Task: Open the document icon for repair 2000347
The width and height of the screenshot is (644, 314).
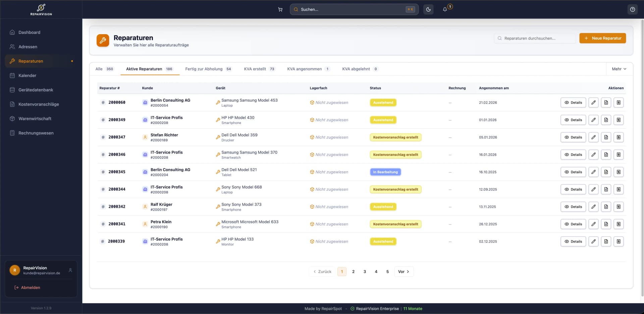Action: click(606, 137)
